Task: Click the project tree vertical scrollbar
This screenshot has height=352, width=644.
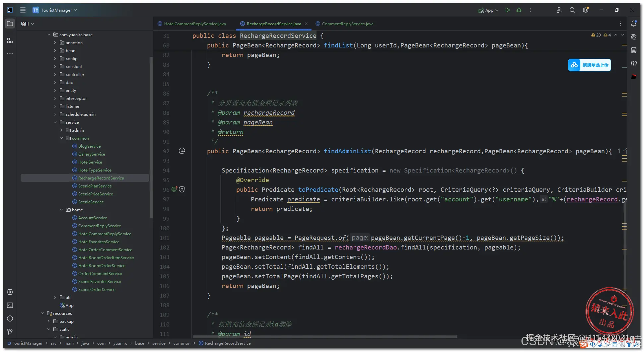Action: (151, 137)
